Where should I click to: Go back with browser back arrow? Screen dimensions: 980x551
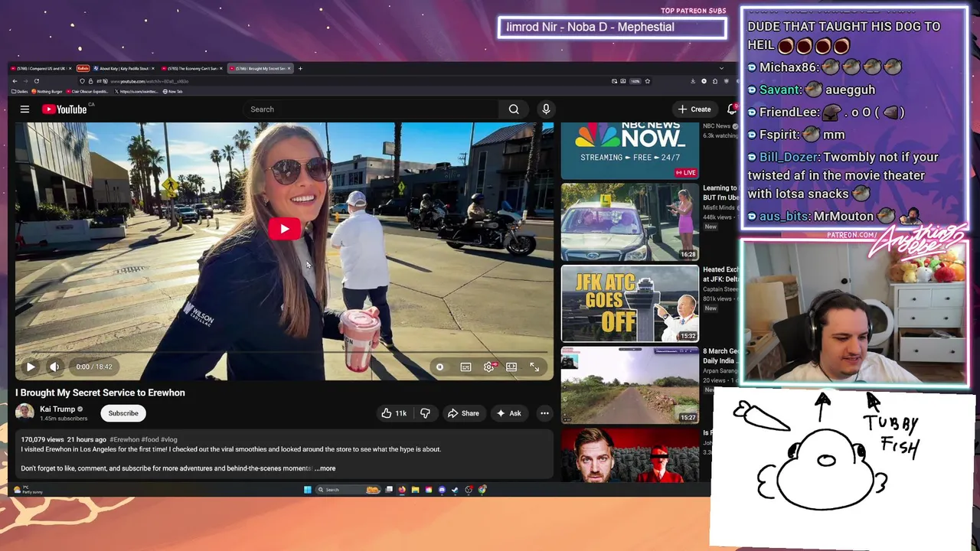(15, 81)
